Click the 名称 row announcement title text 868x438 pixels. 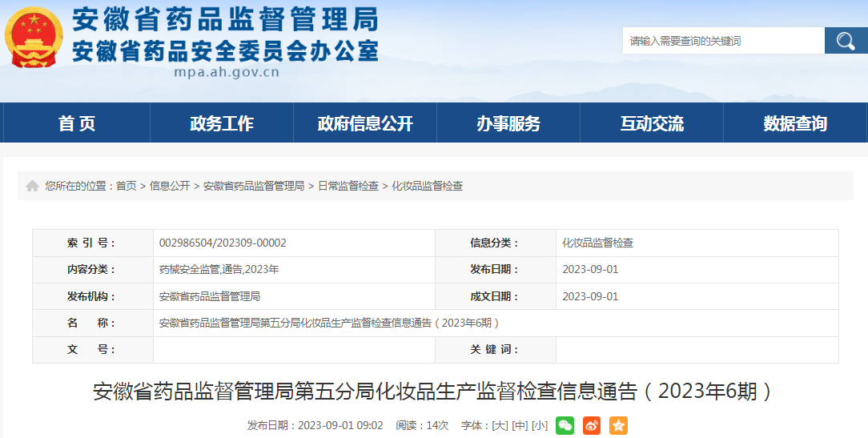329,323
